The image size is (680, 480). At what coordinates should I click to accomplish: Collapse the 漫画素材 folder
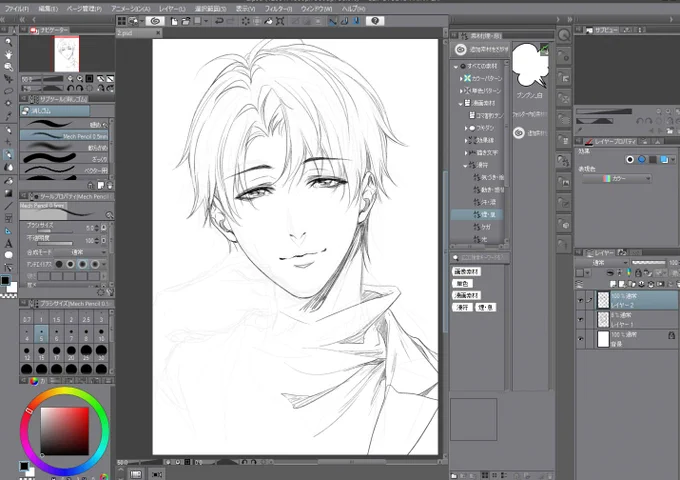pos(461,103)
